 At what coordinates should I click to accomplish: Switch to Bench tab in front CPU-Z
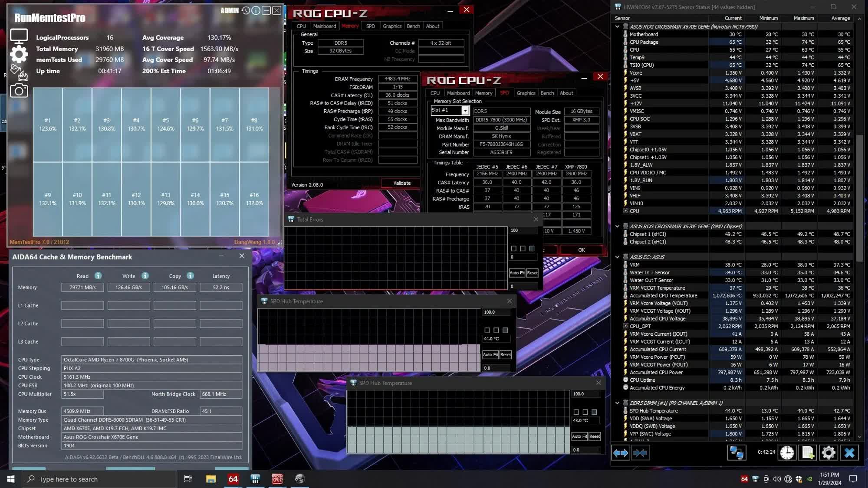[x=547, y=93]
